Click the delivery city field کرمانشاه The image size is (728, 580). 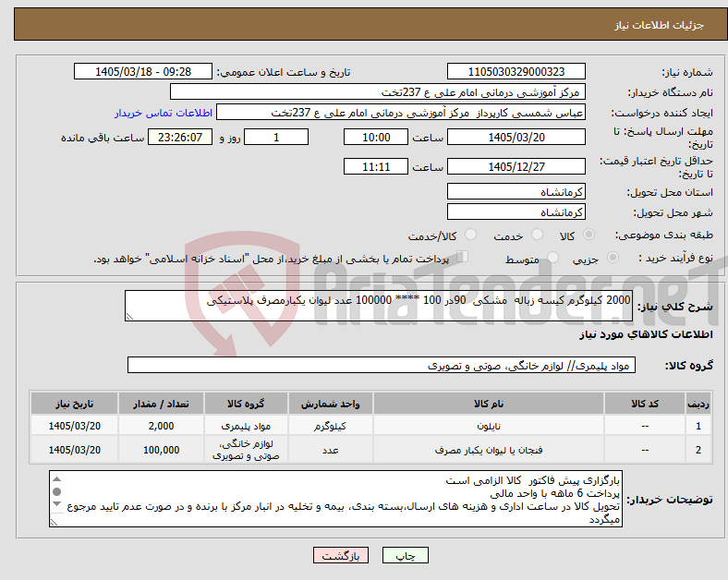click(x=516, y=212)
